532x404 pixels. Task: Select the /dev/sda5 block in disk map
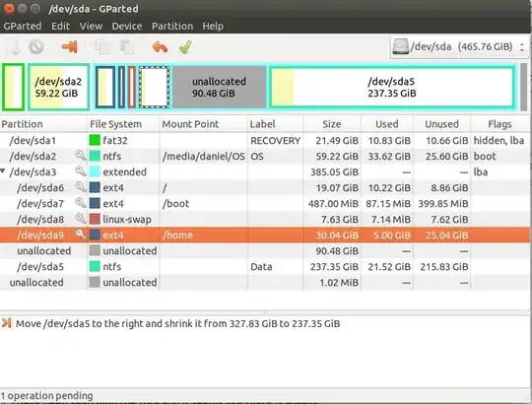pyautogui.click(x=392, y=87)
